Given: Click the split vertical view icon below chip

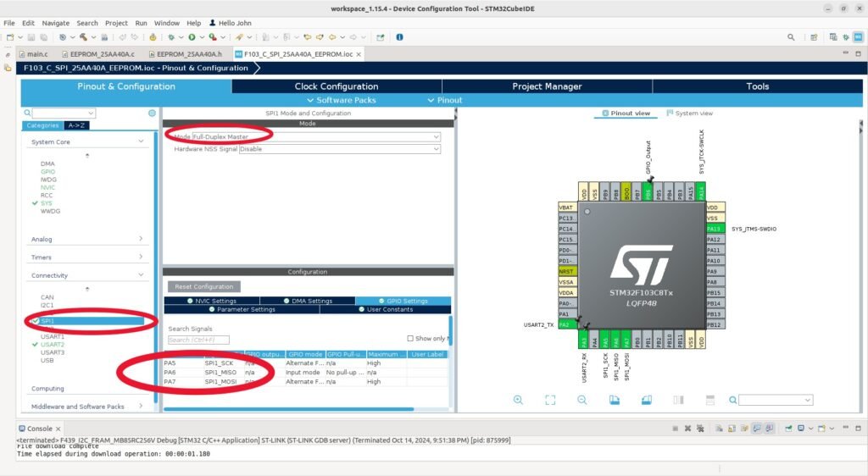Looking at the screenshot, I should (x=679, y=400).
